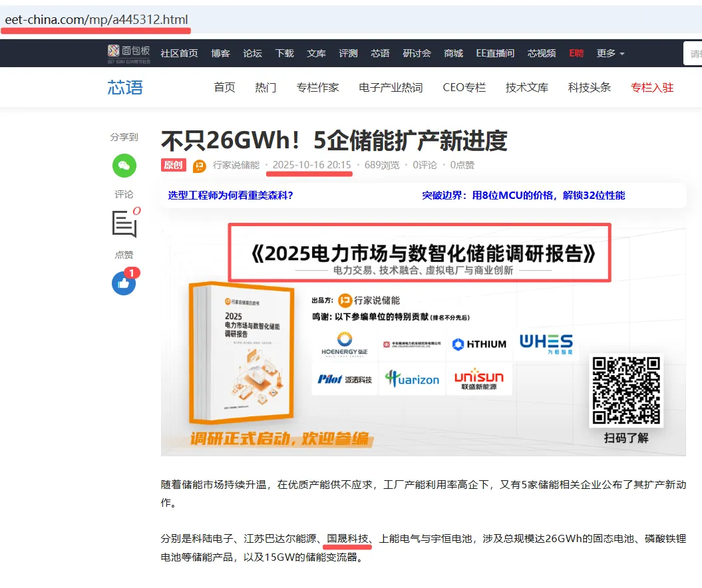Click Pilot 派诺科技 logo in banner

(345, 379)
